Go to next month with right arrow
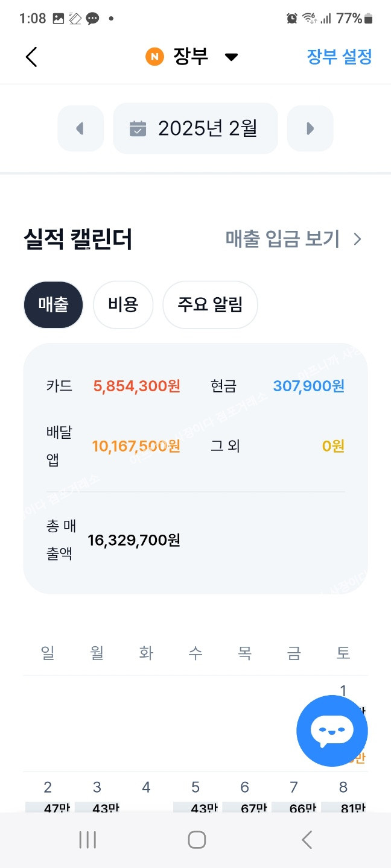The image size is (391, 868). (310, 128)
